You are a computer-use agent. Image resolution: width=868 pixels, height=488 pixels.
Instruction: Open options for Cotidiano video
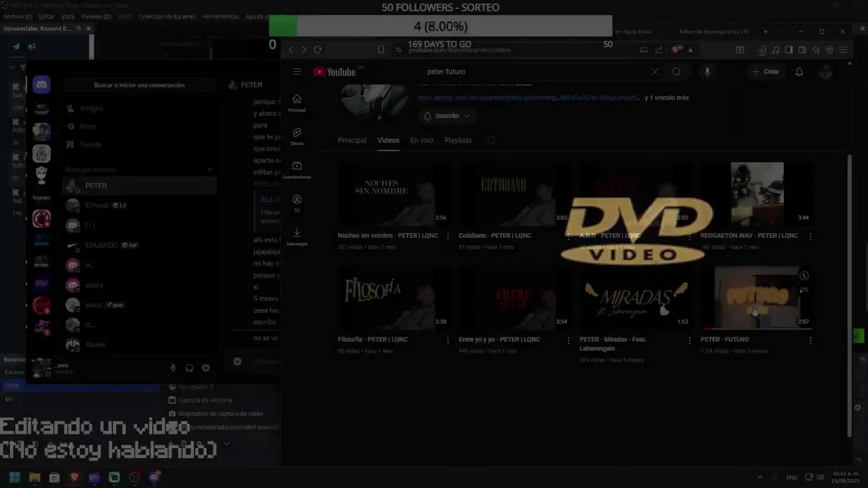(568, 237)
